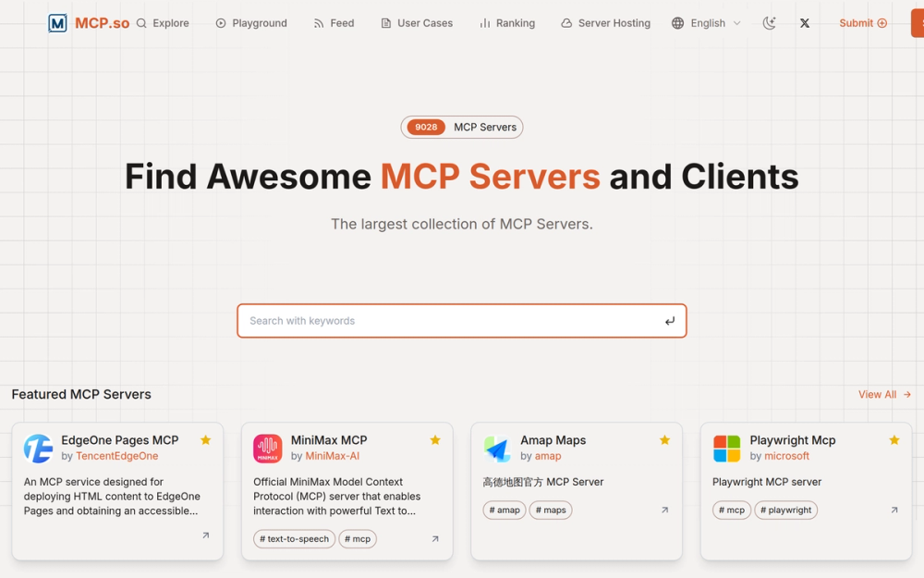Click the external arrow icon on Playwright card

tap(894, 510)
